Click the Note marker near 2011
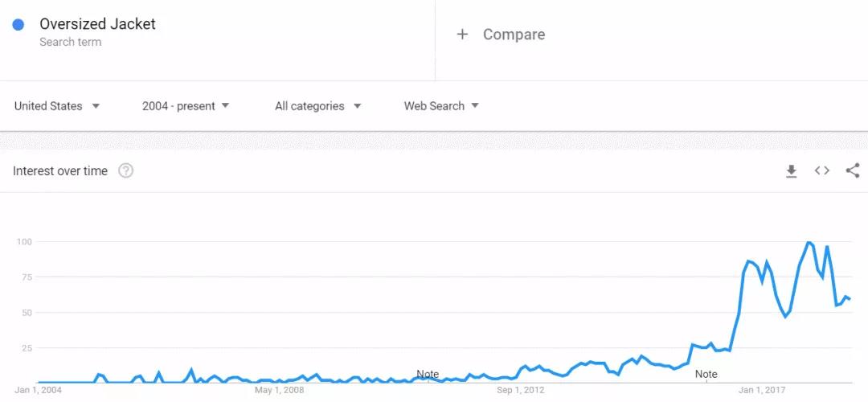The image size is (868, 402). pos(428,374)
